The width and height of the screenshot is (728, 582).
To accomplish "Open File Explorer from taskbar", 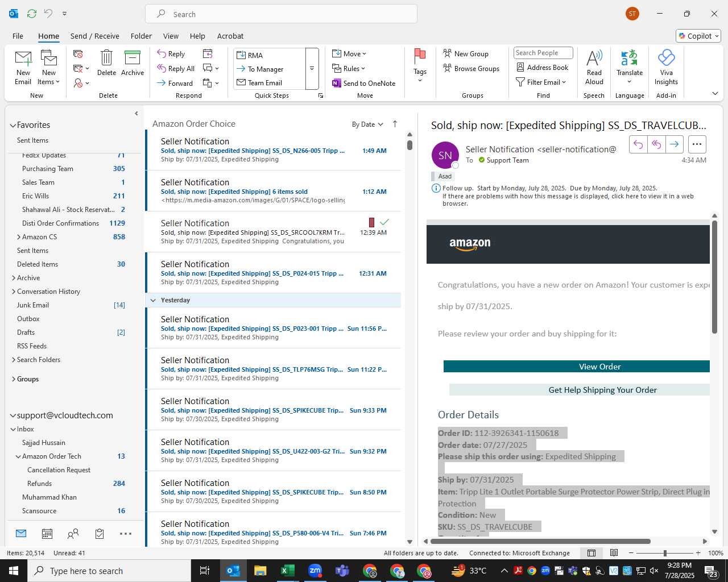I will point(260,571).
